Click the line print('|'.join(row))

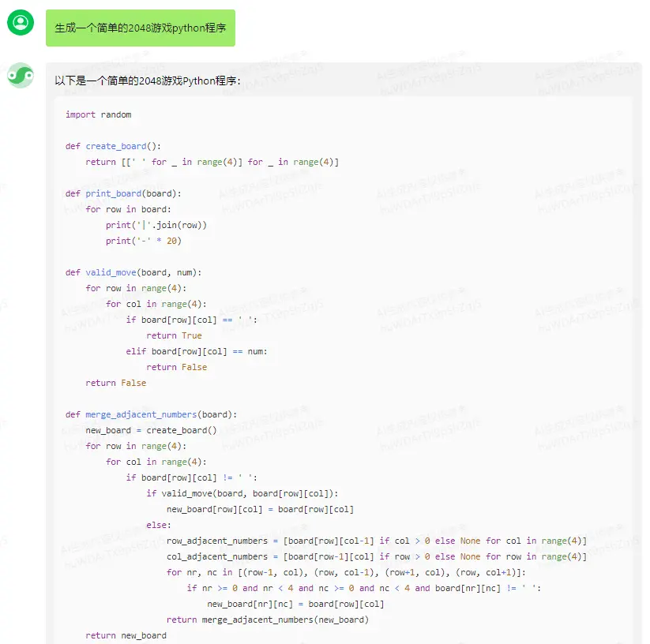[156, 225]
